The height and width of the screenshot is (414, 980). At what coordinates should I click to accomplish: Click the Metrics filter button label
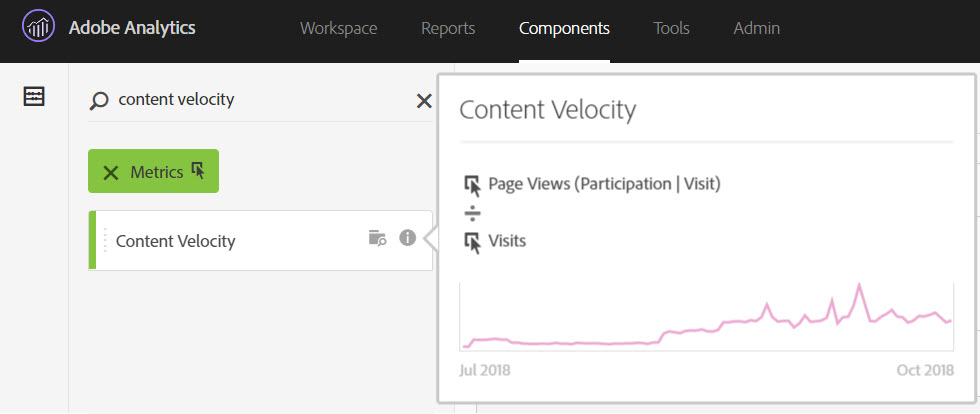pyautogui.click(x=157, y=172)
